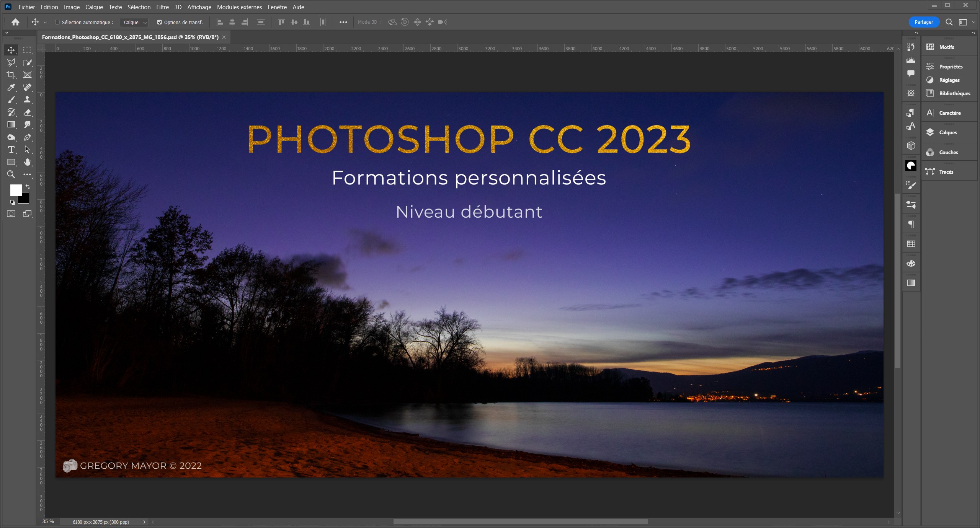The image size is (980, 528).
Task: Select the Eraser tool
Action: tap(27, 112)
